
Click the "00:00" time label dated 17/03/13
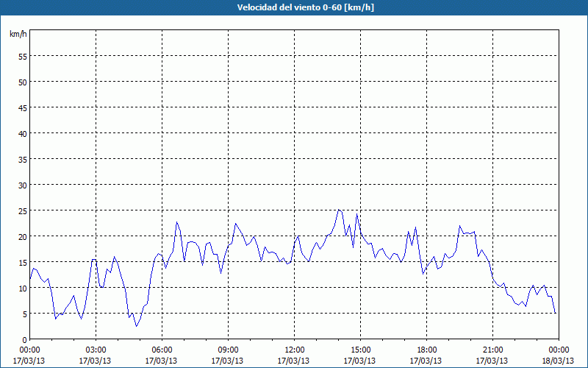[x=29, y=350]
